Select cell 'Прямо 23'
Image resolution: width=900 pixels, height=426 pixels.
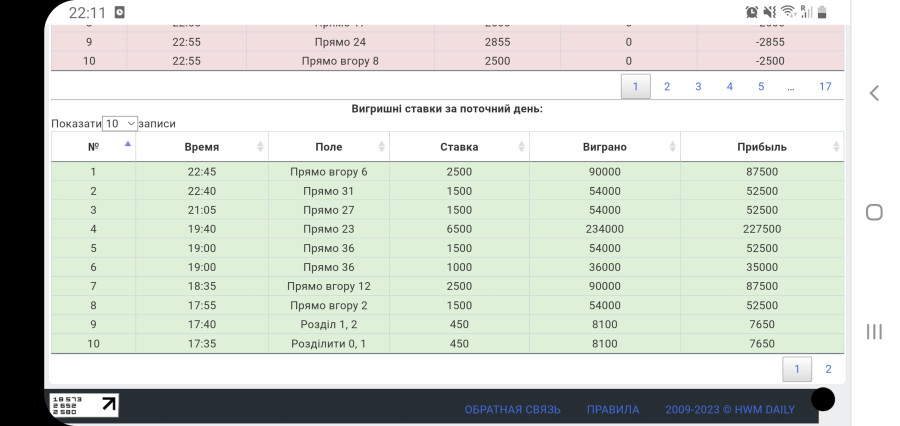(329, 229)
